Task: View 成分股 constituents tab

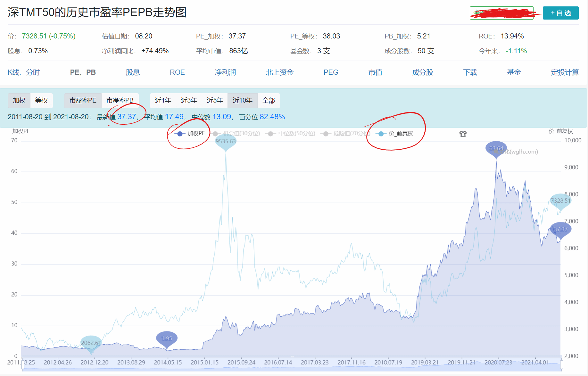Action: pos(423,72)
